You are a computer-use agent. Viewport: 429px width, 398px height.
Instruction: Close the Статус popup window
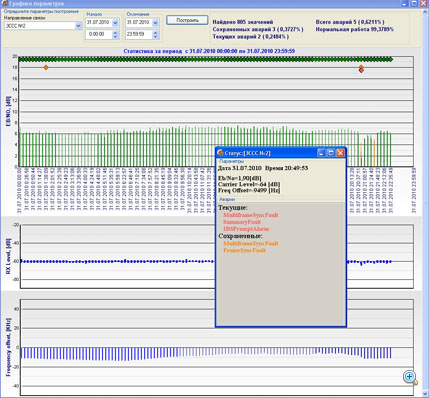click(x=340, y=153)
